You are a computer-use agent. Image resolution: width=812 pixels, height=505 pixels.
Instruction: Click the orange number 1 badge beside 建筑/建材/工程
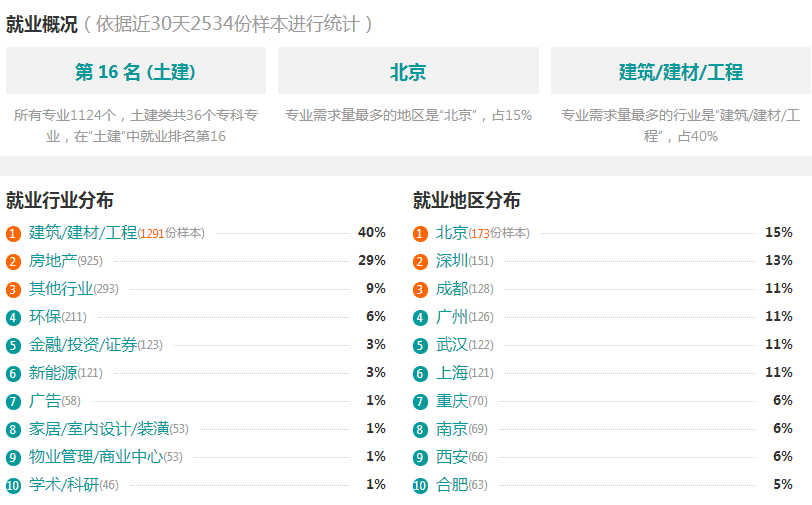13,234
